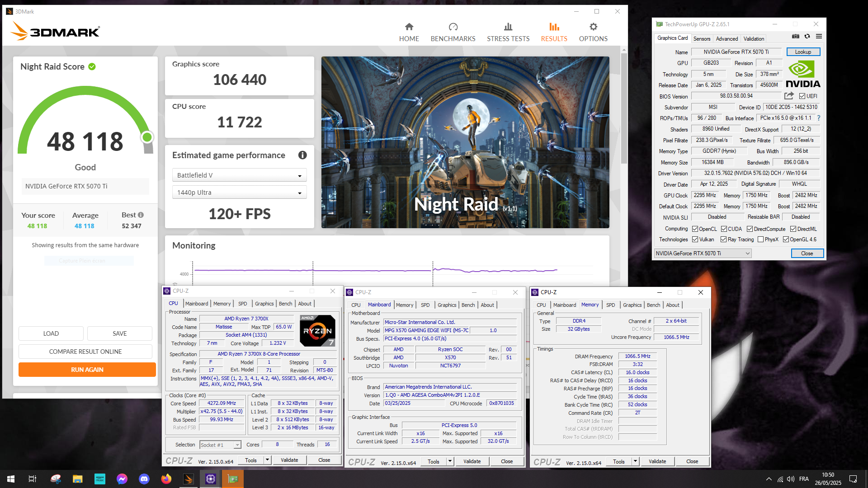Toggle the PhysX checkbox
868x488 pixels.
coord(760,239)
